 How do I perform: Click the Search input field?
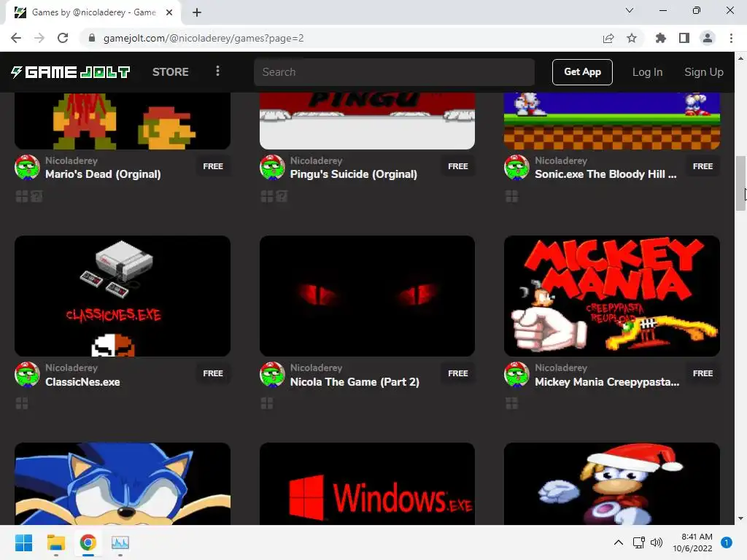click(394, 72)
